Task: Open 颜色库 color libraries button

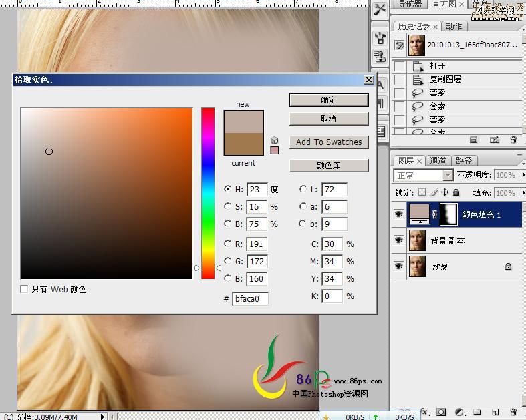Action: point(329,165)
